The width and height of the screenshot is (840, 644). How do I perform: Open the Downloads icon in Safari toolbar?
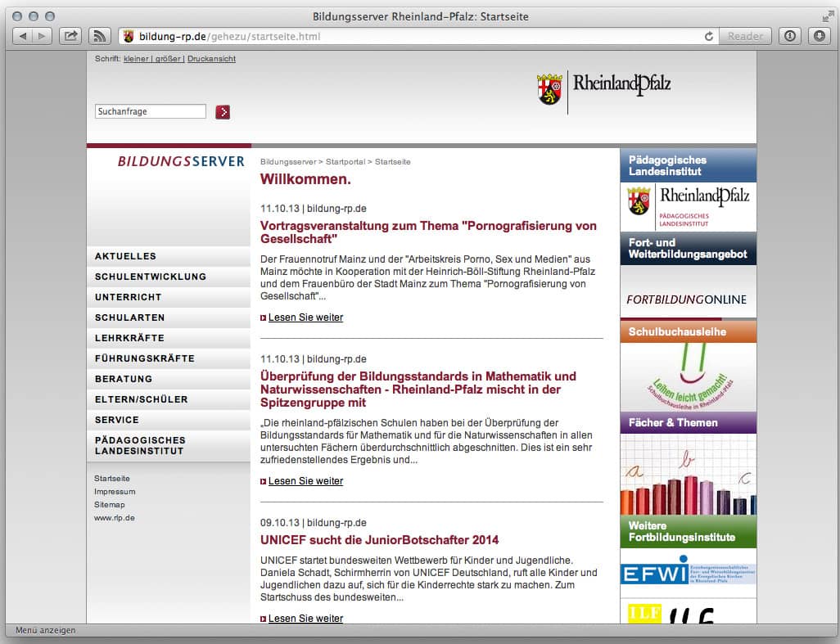click(819, 36)
